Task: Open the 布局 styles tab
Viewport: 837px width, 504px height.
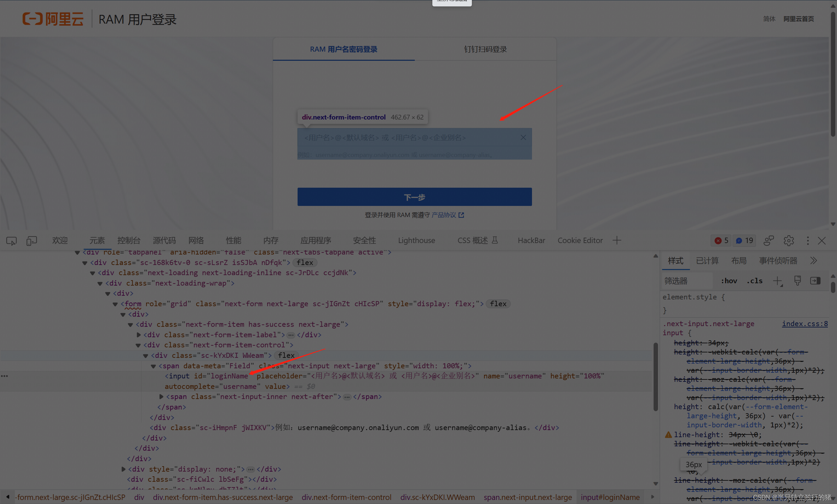Action: pyautogui.click(x=738, y=261)
